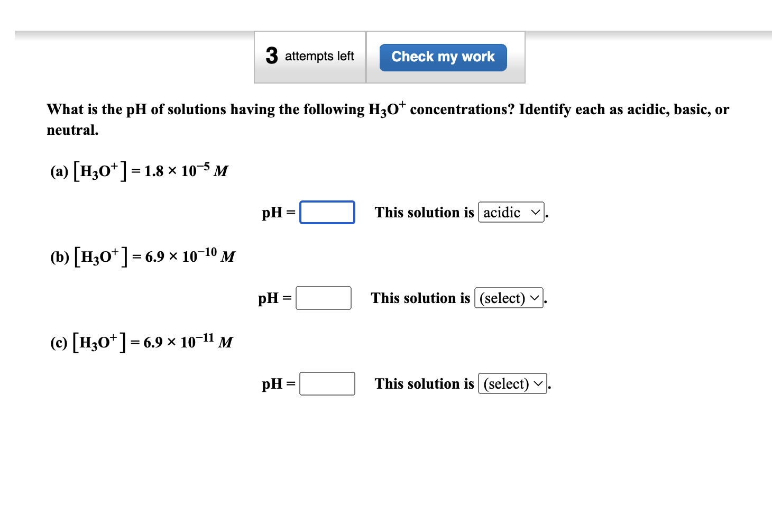Focus the highlighted pH box under part (a)
The image size is (772, 532).
[x=327, y=212]
